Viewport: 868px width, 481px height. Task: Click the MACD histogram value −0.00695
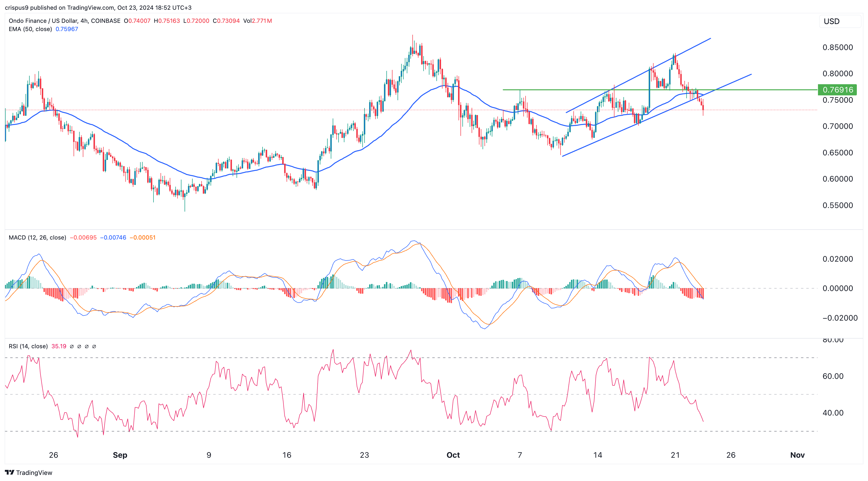[83, 238]
